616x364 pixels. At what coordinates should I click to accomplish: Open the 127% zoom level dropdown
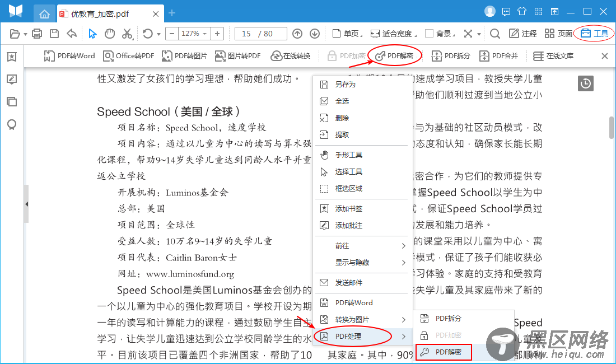click(x=194, y=34)
